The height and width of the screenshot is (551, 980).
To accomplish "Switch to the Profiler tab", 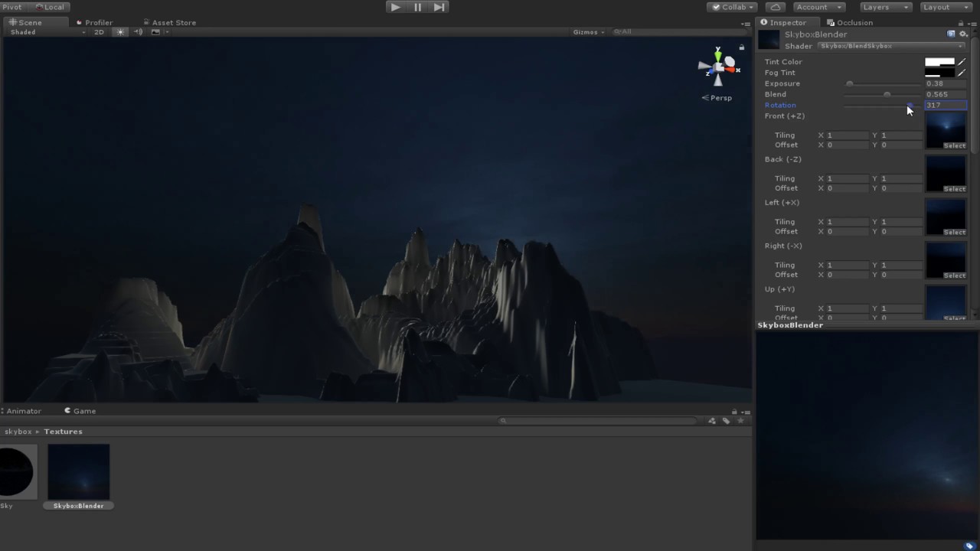I will coord(94,22).
